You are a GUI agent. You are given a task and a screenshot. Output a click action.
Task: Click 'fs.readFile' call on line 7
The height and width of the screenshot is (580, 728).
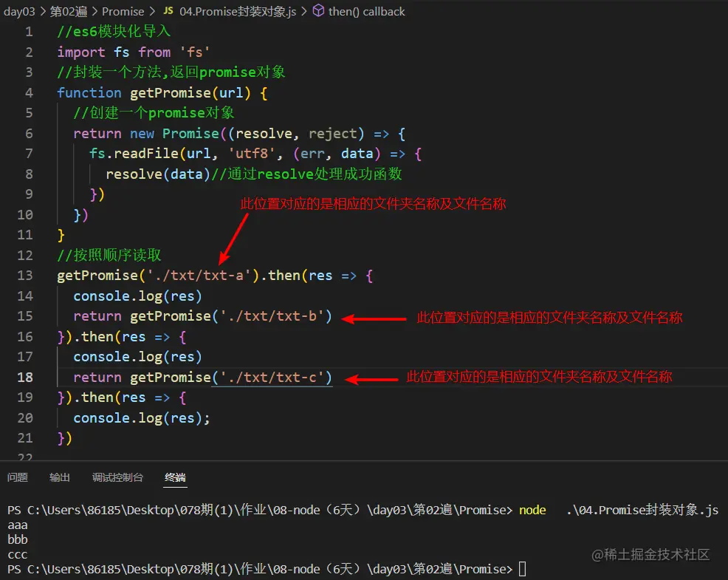(x=134, y=154)
